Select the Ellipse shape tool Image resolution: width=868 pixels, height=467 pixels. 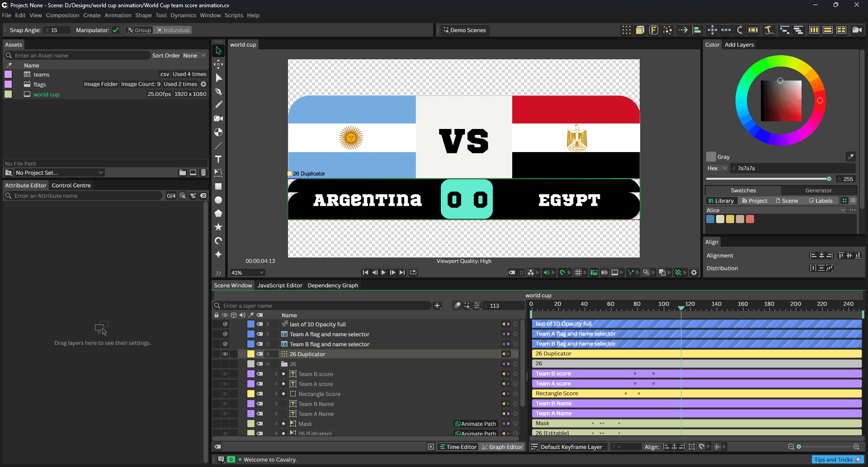[x=218, y=200]
